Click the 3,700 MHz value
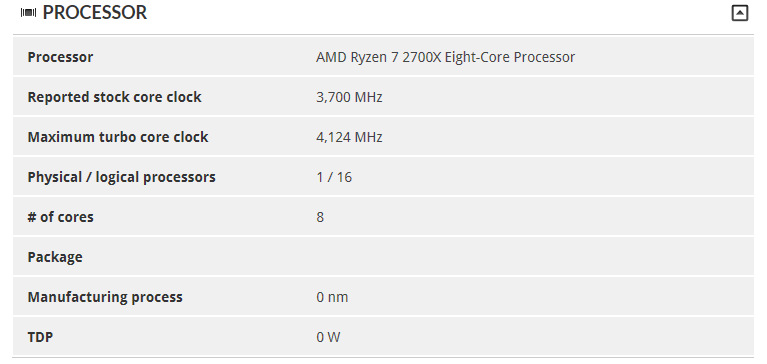This screenshot has height=364, width=767. pyautogui.click(x=349, y=97)
